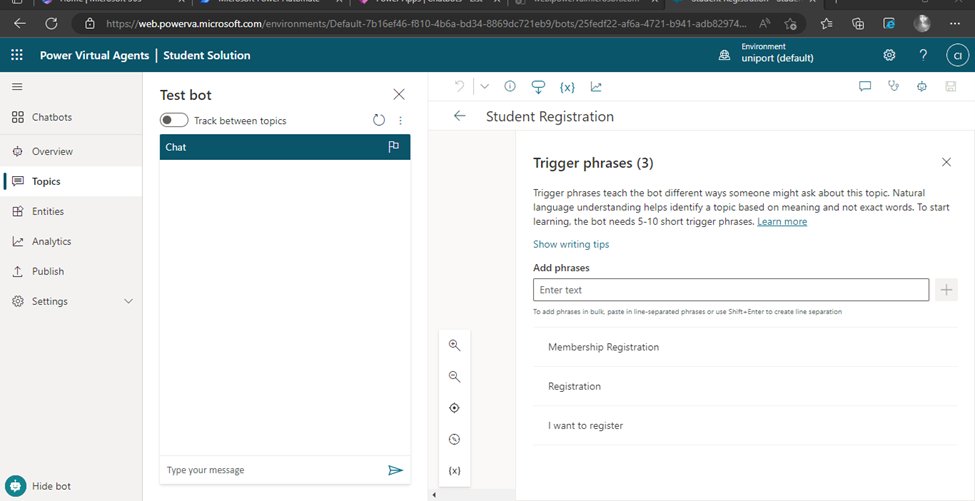975x501 pixels.
Task: Open the trigger phrases toolbar icon
Action: tap(538, 87)
